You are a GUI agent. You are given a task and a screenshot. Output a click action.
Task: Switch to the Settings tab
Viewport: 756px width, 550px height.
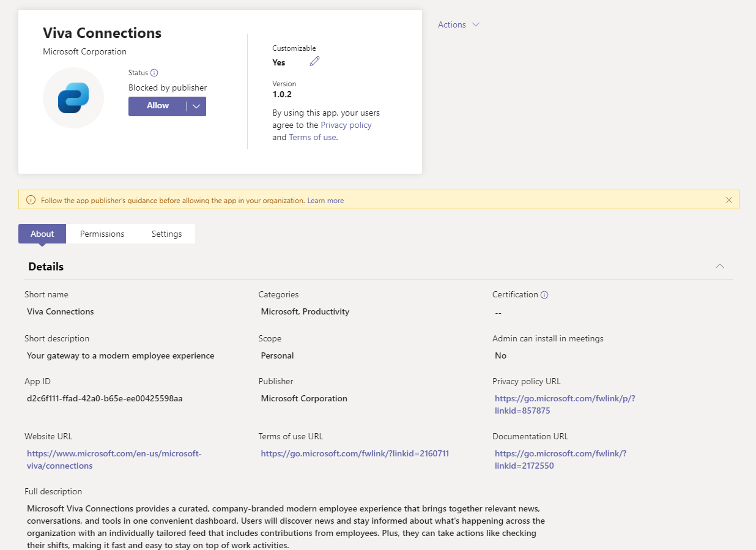pyautogui.click(x=166, y=233)
